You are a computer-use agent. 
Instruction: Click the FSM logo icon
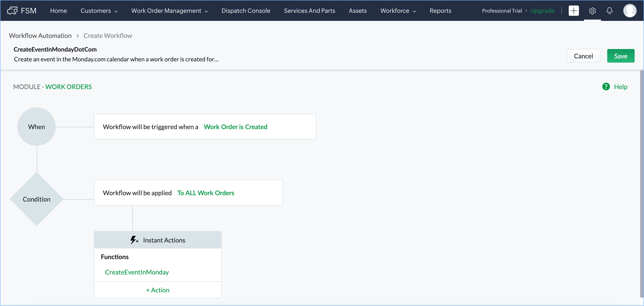click(12, 10)
